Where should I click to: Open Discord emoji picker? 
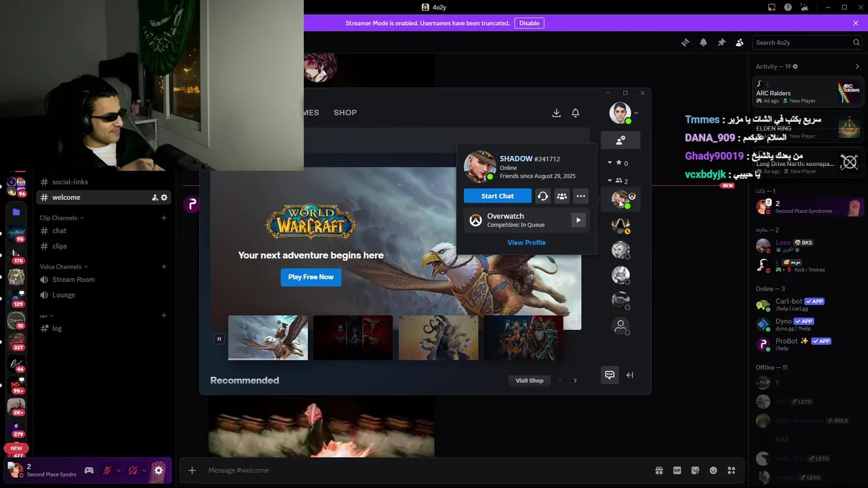[x=713, y=470]
